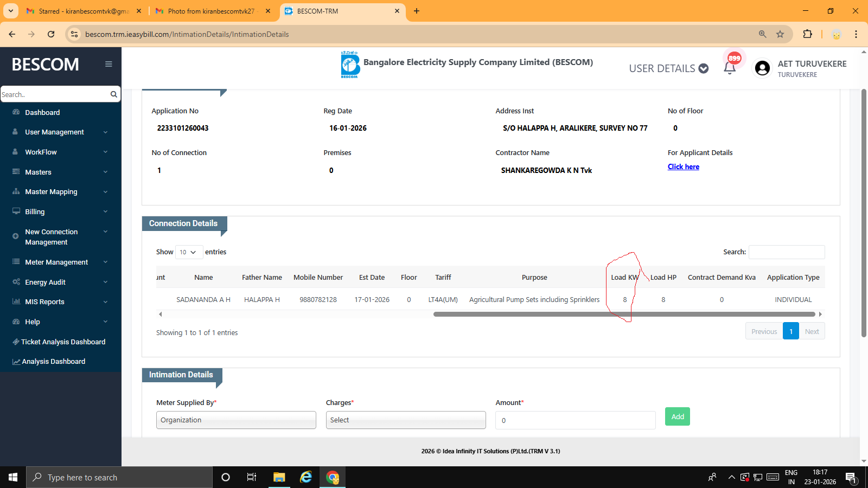Viewport: 868px width, 488px height.
Task: Click the browser address bar URL
Action: [187, 34]
